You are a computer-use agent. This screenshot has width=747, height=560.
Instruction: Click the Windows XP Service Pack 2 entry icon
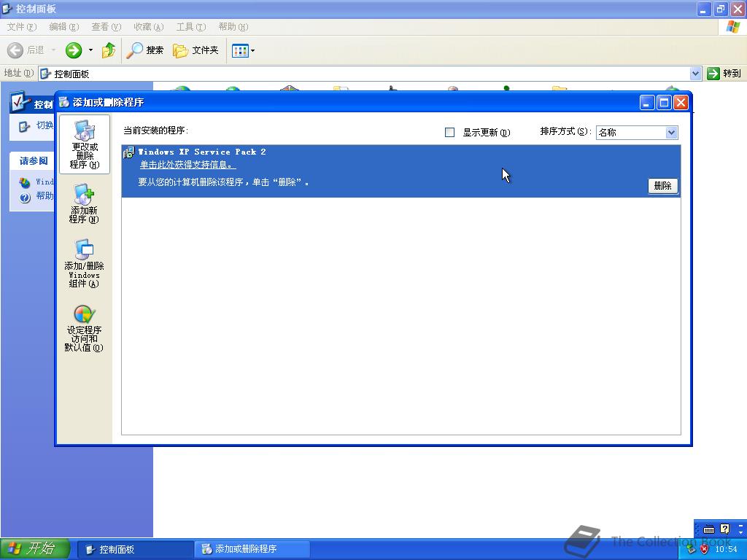[128, 152]
